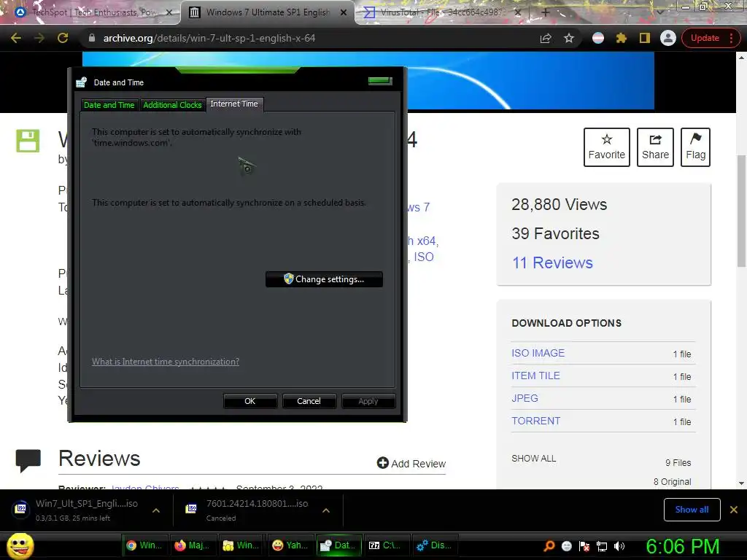This screenshot has width=747, height=560.
Task: Open the Chrome profile avatar
Action: [668, 38]
